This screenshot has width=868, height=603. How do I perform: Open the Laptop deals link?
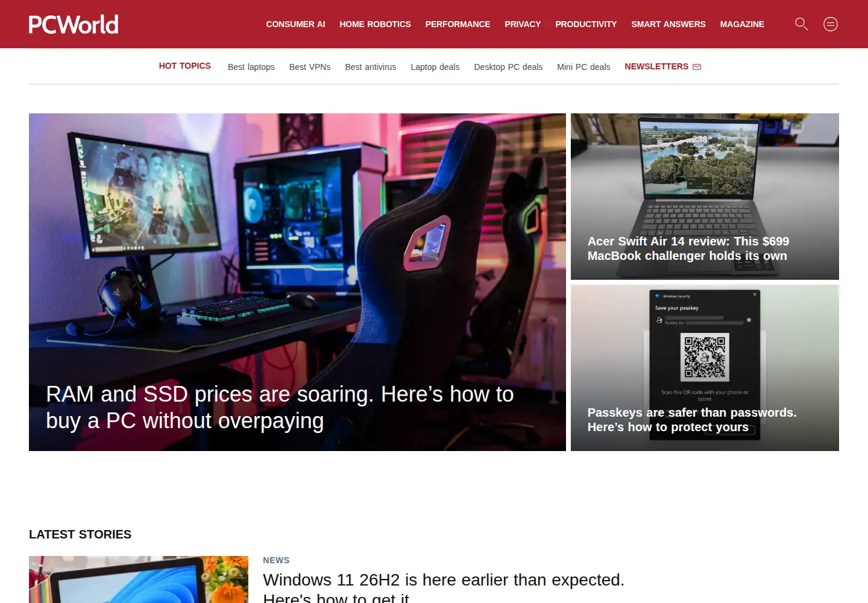(435, 67)
